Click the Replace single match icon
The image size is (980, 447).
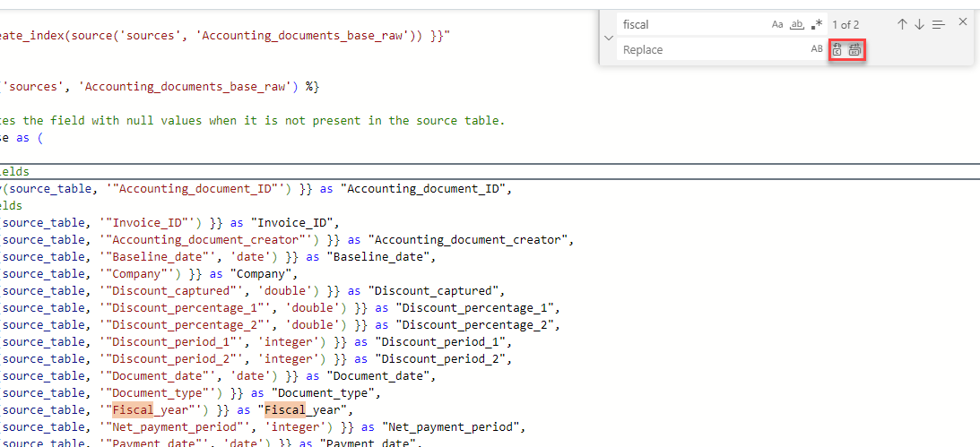[x=837, y=49]
